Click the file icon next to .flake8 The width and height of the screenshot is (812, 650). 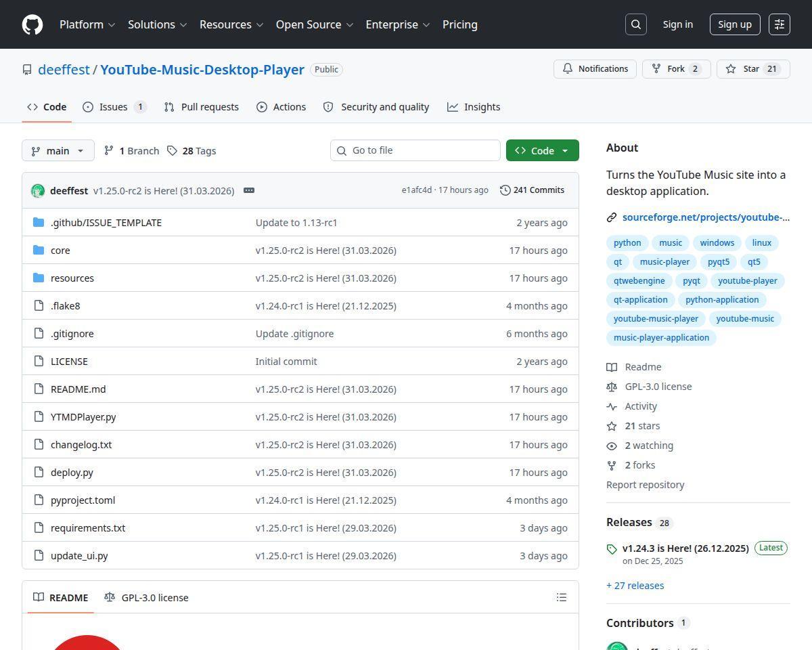tap(39, 305)
